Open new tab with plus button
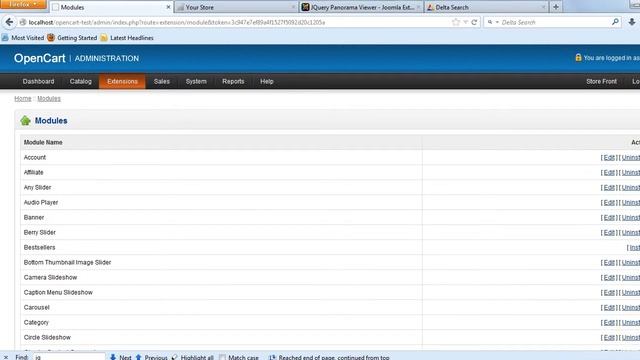Image resolution: width=640 pixels, height=360 pixels. pyautogui.click(x=556, y=7)
